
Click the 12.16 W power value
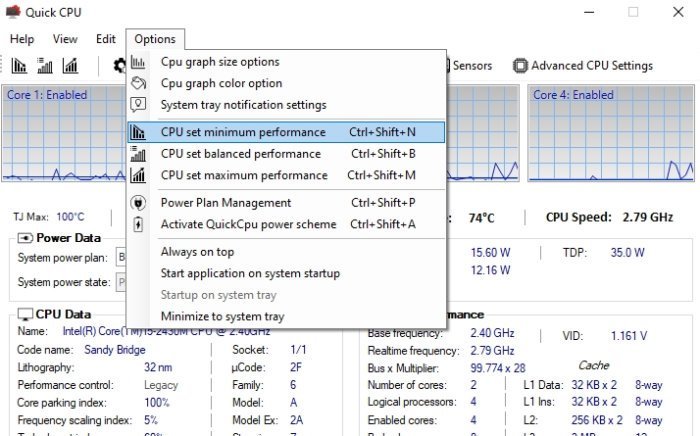[x=490, y=270]
